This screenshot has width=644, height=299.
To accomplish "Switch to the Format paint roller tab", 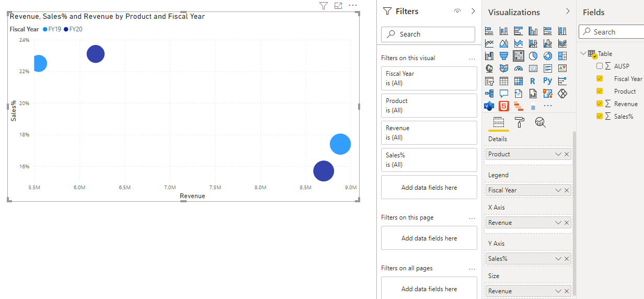I will 520,122.
